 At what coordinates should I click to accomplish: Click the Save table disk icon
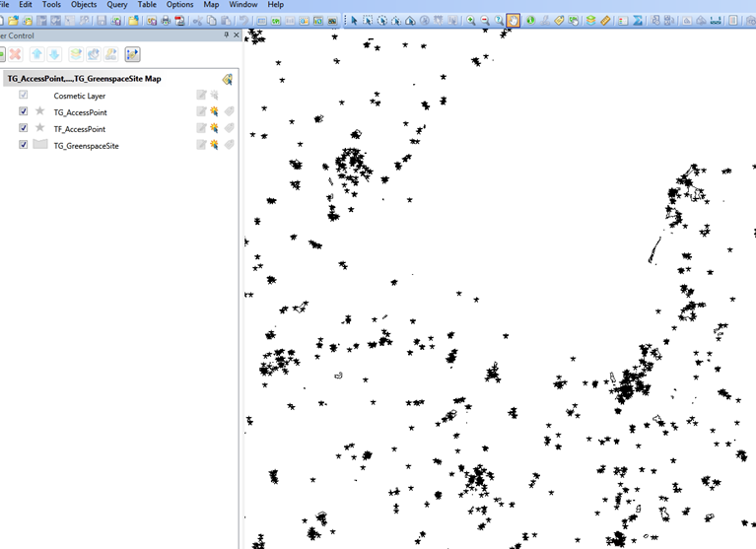click(x=102, y=21)
